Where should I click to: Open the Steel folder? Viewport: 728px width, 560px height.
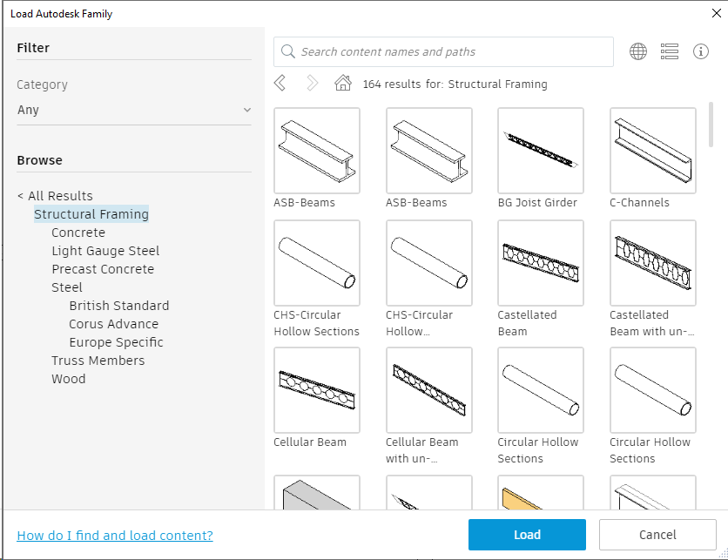pyautogui.click(x=67, y=287)
